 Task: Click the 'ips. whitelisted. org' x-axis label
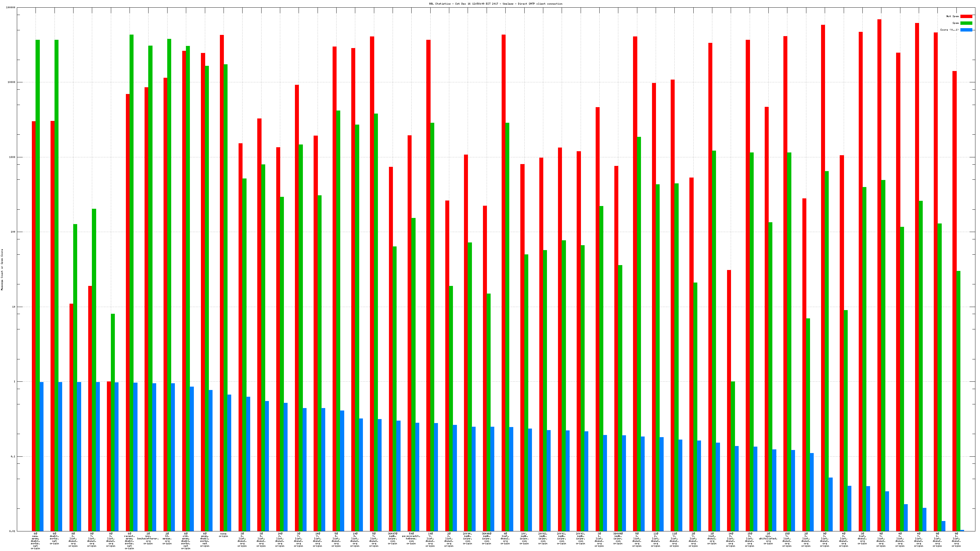click(768, 538)
